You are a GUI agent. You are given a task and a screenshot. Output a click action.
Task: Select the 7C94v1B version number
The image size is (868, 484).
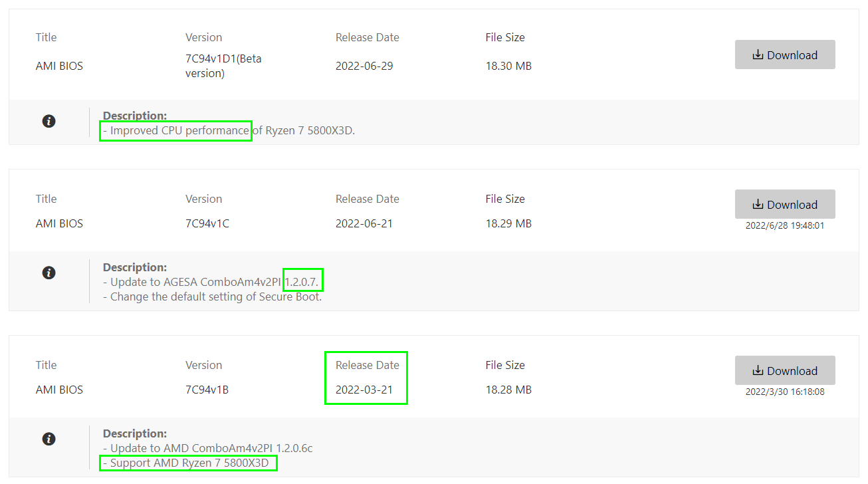pos(207,390)
